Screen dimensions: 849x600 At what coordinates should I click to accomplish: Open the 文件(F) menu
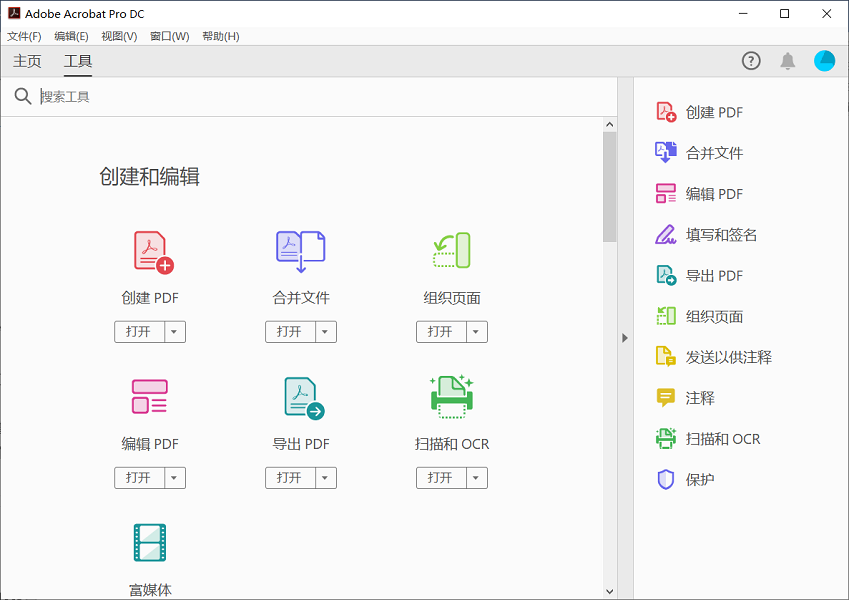pos(24,36)
